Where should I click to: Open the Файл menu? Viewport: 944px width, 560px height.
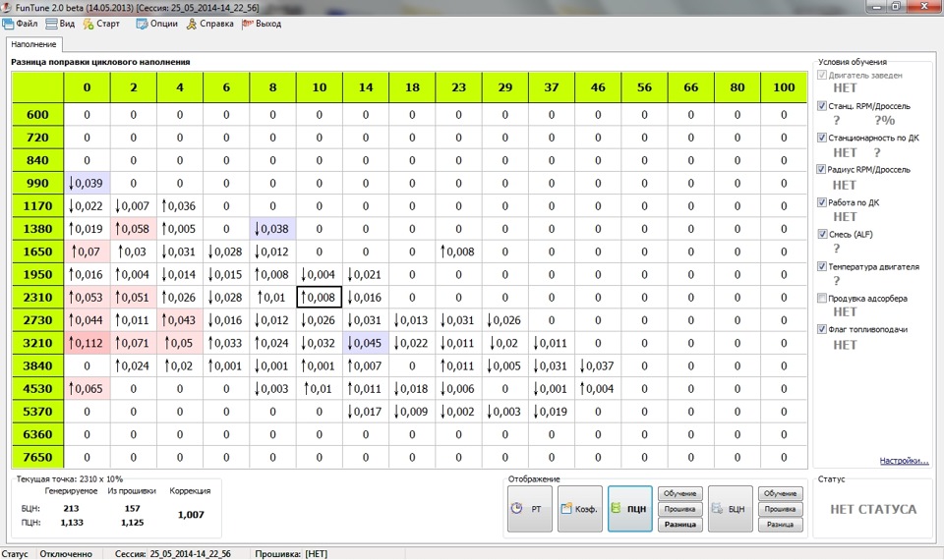pyautogui.click(x=20, y=24)
